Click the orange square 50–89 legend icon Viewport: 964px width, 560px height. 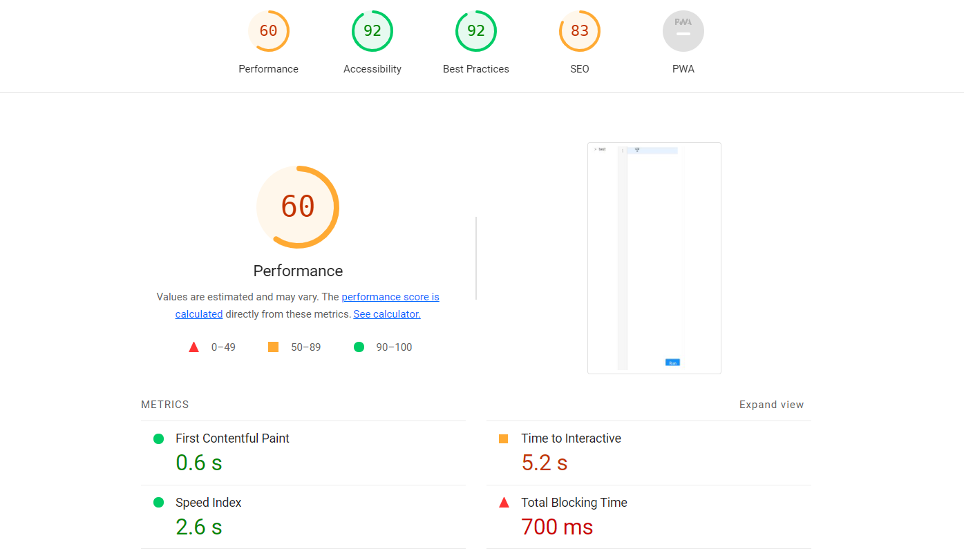(273, 347)
